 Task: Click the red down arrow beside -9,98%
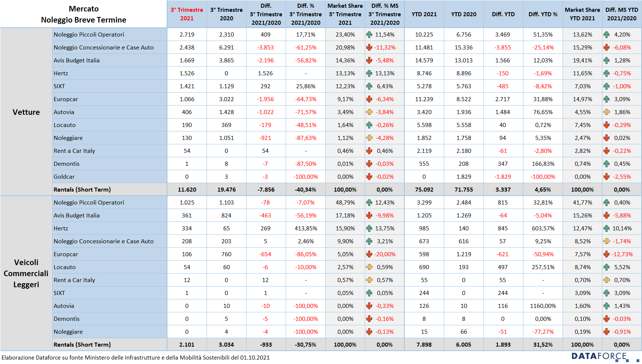coord(369,216)
